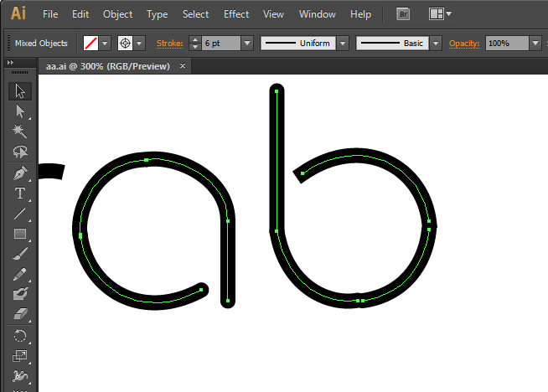Open the fill color dropdown arrow
The height and width of the screenshot is (392, 548).
105,44
